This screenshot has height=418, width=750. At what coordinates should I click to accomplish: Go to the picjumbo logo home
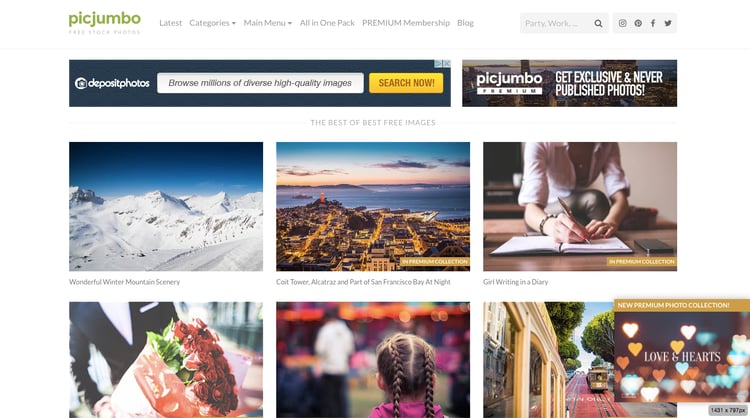click(104, 22)
